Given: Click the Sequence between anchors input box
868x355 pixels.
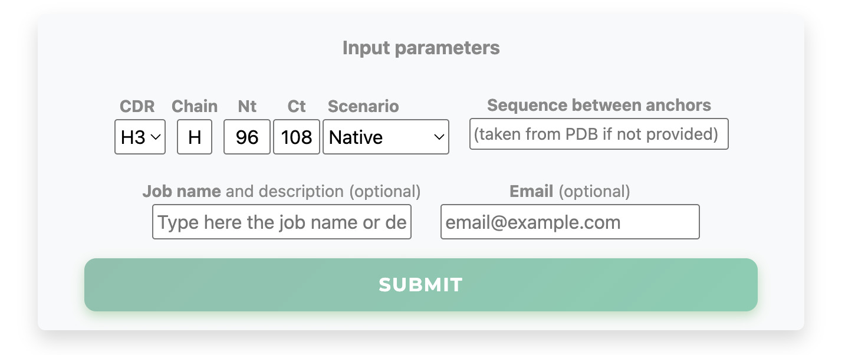Looking at the screenshot, I should coord(599,134).
